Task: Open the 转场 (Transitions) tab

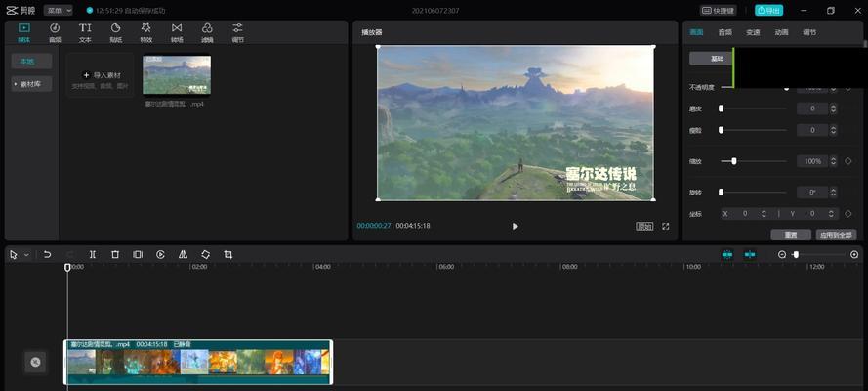Action: pos(177,32)
